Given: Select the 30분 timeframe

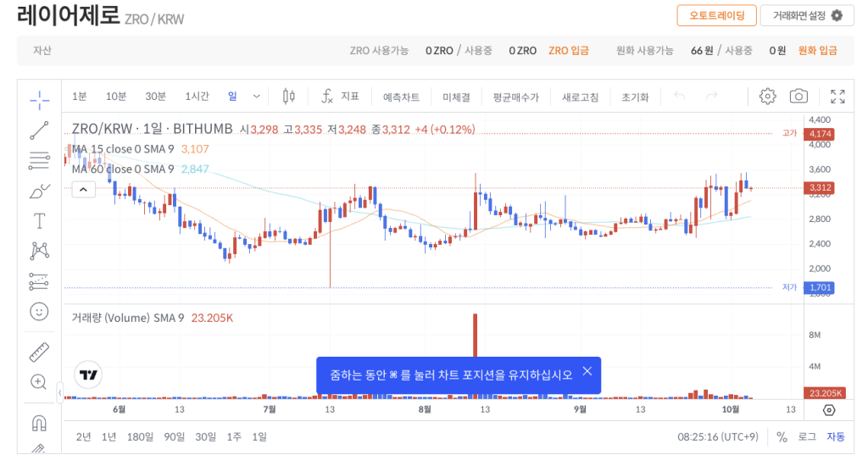Looking at the screenshot, I should tap(156, 97).
